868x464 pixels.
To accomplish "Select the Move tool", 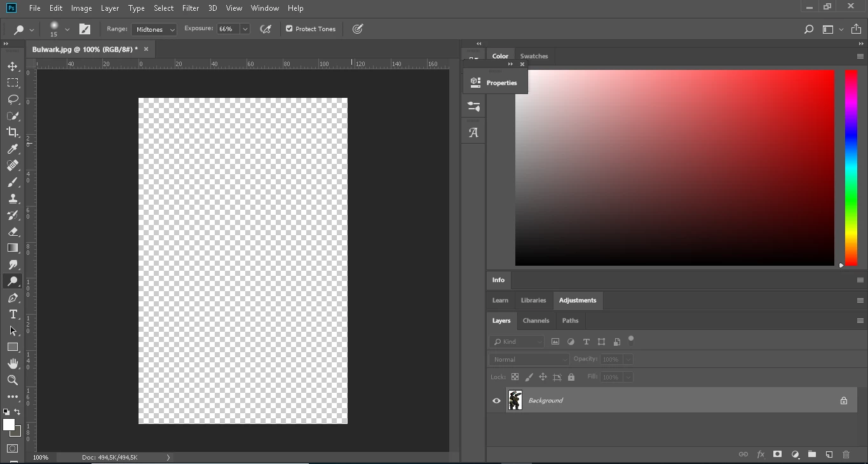I will click(13, 67).
